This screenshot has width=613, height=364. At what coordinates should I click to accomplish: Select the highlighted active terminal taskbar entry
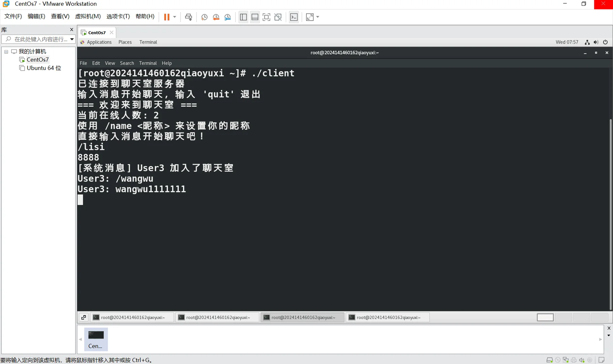(303, 317)
